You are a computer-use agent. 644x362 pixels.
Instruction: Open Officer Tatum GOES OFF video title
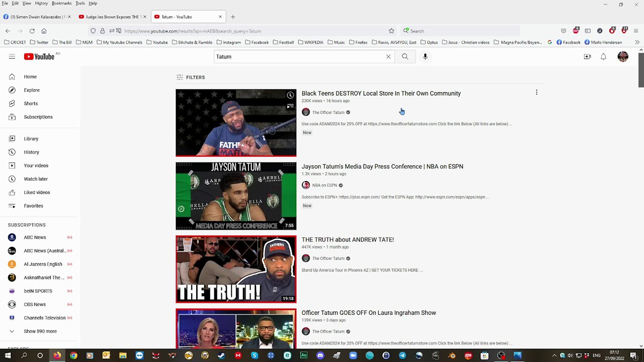coord(369,313)
